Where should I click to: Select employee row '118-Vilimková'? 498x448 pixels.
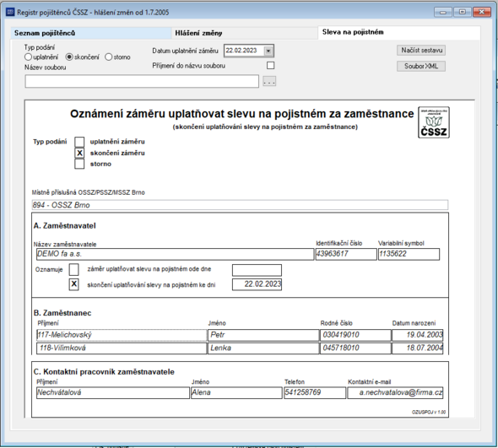coord(122,348)
